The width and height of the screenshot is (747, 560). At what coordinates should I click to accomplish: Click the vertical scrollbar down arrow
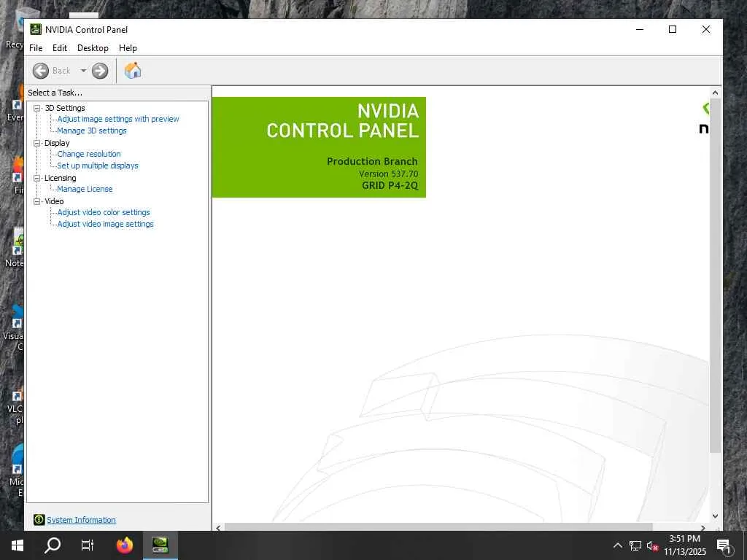(x=715, y=516)
